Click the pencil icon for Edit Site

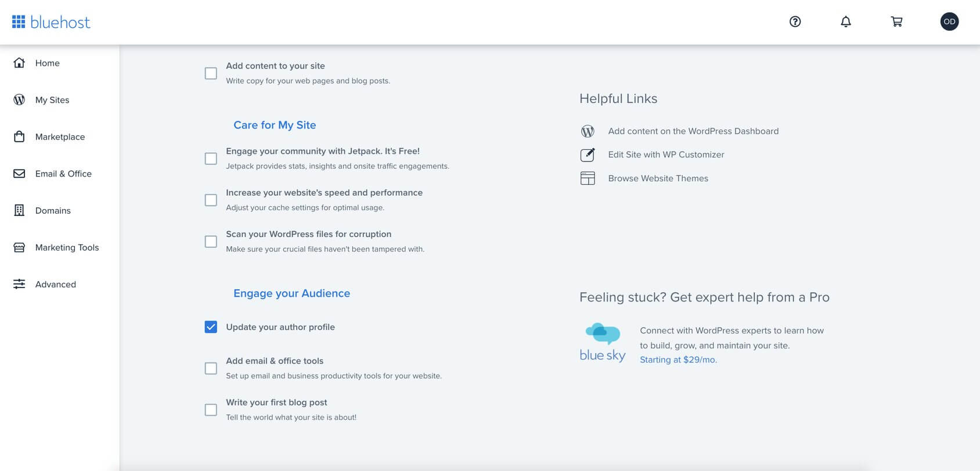pos(588,154)
